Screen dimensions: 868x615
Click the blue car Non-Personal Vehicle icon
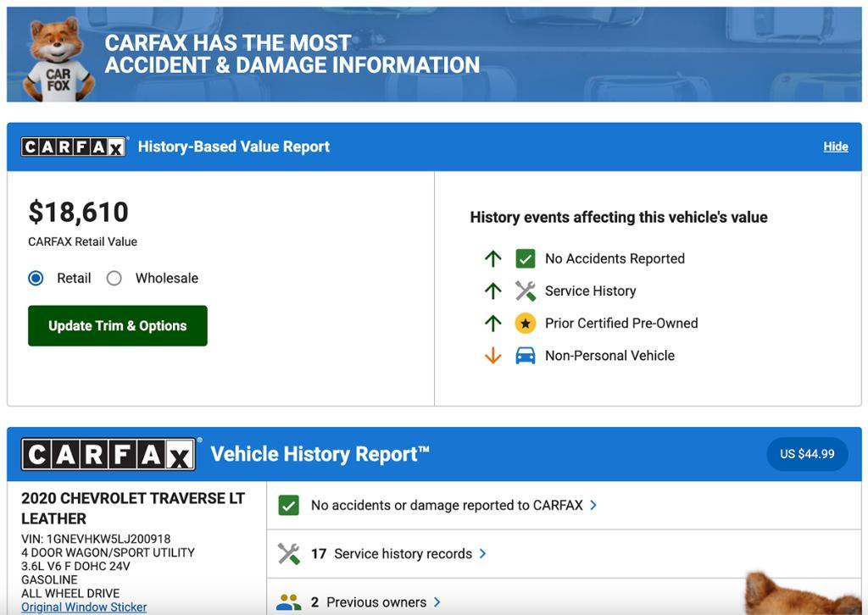point(526,356)
